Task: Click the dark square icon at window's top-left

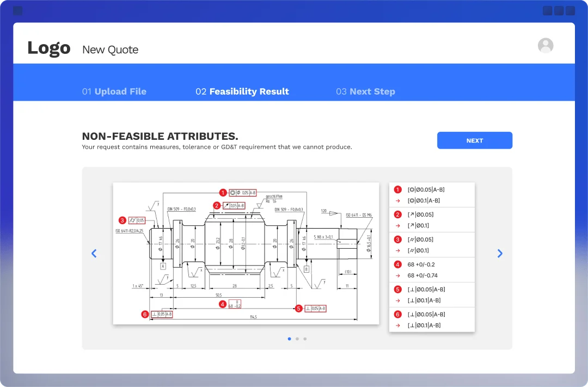Action: coord(17,10)
